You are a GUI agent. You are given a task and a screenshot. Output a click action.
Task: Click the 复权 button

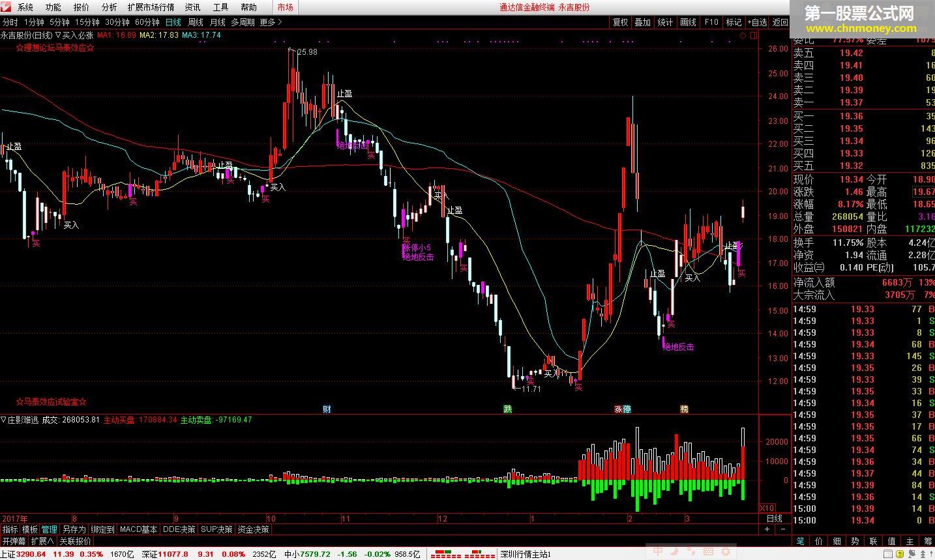pos(620,22)
